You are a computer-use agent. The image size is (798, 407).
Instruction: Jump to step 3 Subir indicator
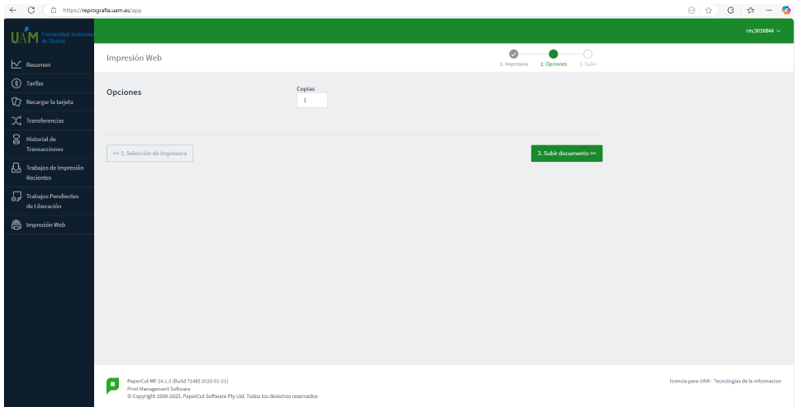point(588,54)
